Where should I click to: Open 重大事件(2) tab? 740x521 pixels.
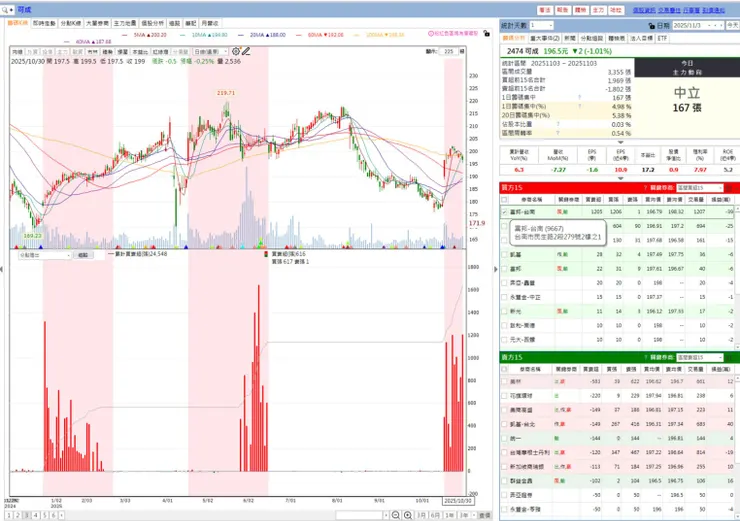tap(544, 38)
